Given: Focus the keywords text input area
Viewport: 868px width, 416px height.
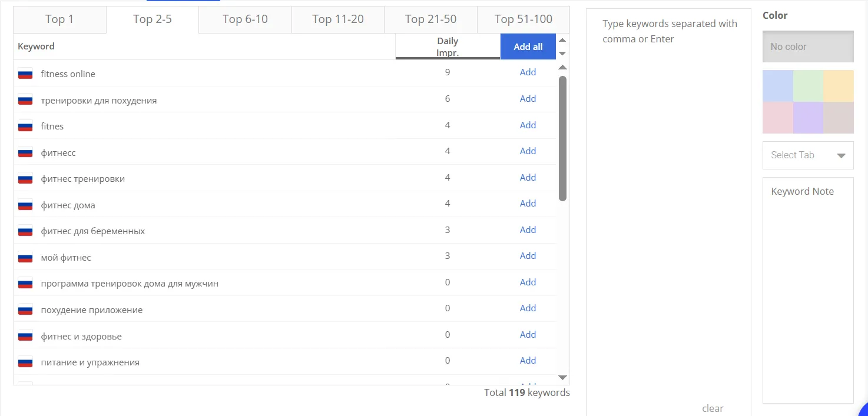Looking at the screenshot, I should pos(668,206).
